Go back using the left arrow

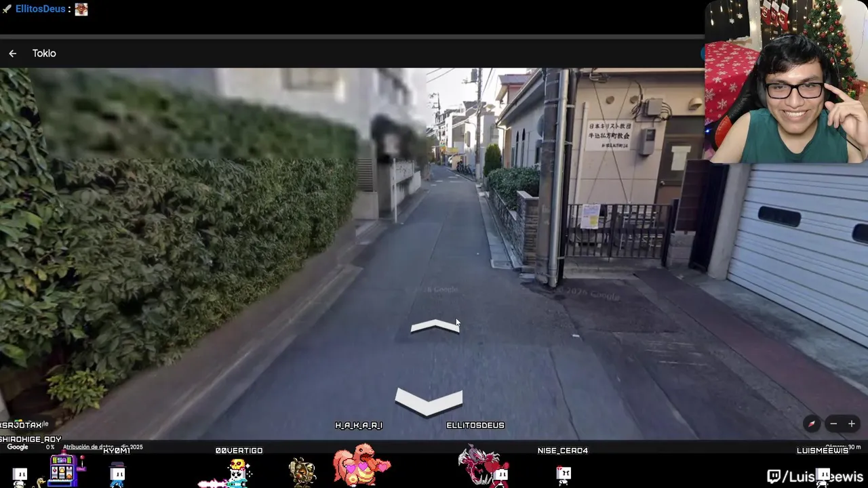[x=12, y=54]
